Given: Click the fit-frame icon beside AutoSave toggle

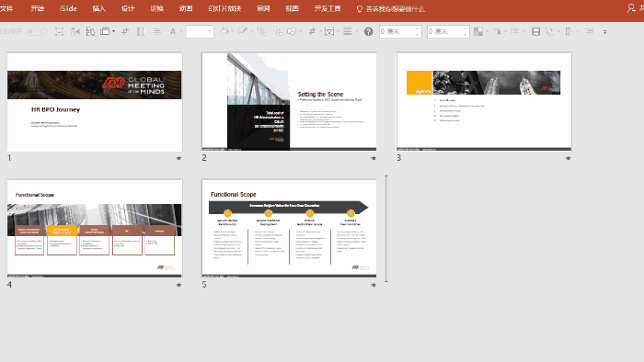Looking at the screenshot, I should (59, 31).
